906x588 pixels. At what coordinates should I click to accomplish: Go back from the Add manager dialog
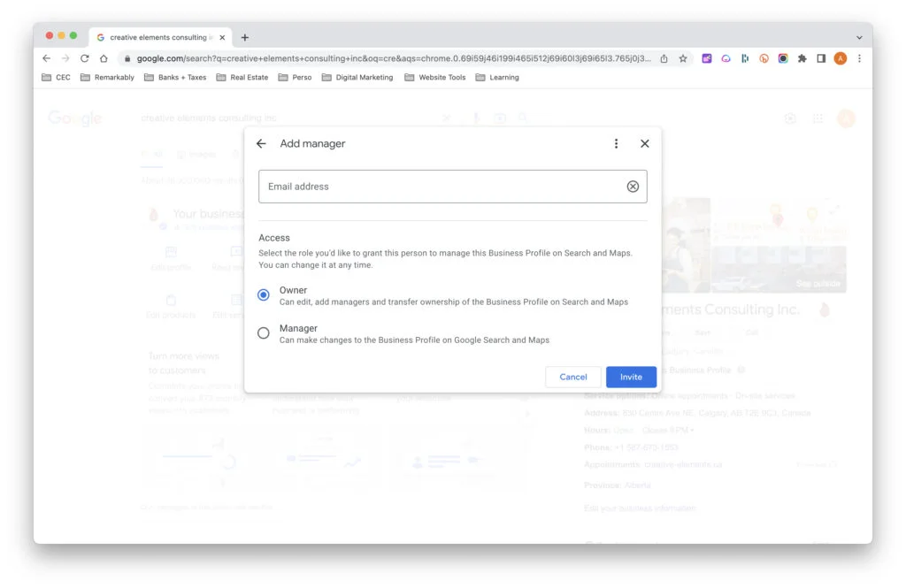pyautogui.click(x=261, y=144)
